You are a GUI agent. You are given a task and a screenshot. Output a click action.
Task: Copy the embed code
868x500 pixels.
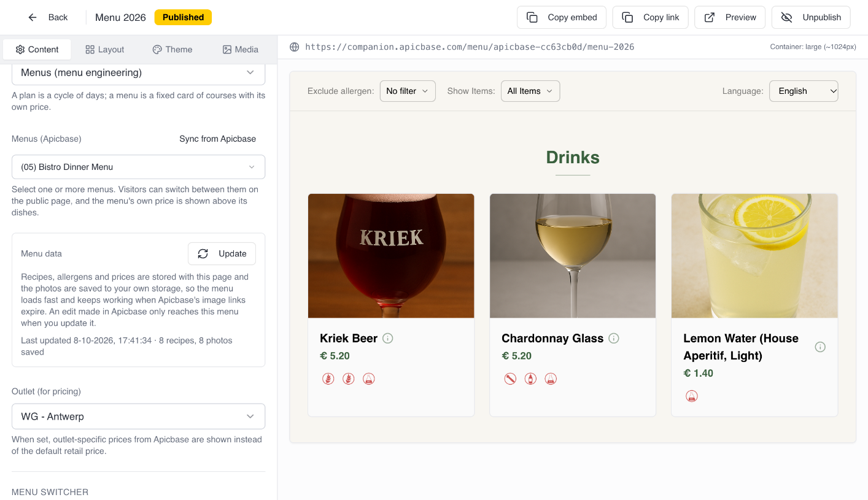click(562, 17)
